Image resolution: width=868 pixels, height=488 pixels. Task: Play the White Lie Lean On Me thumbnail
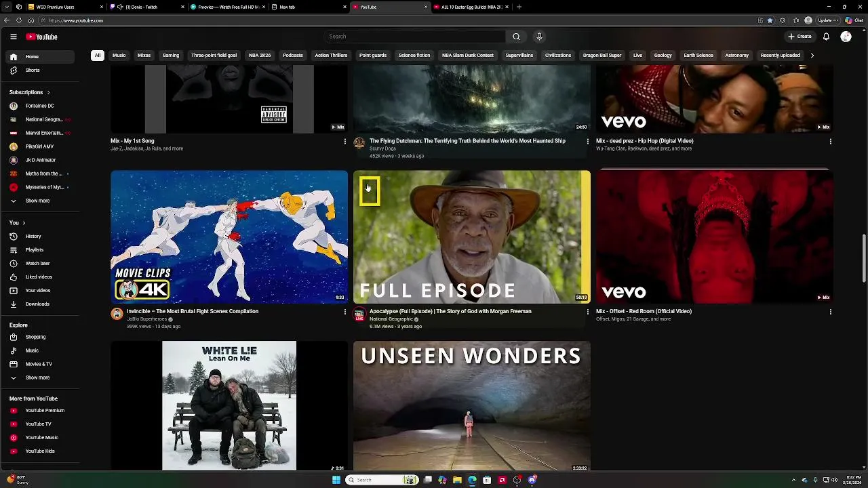229,405
